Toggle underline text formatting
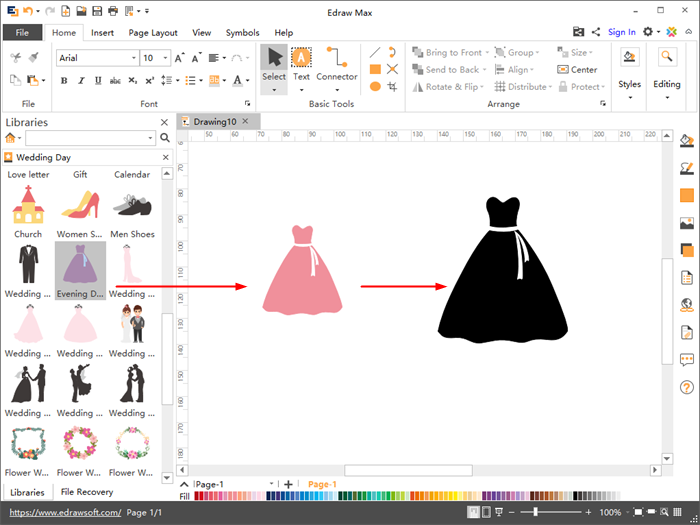This screenshot has height=525, width=700. click(96, 80)
